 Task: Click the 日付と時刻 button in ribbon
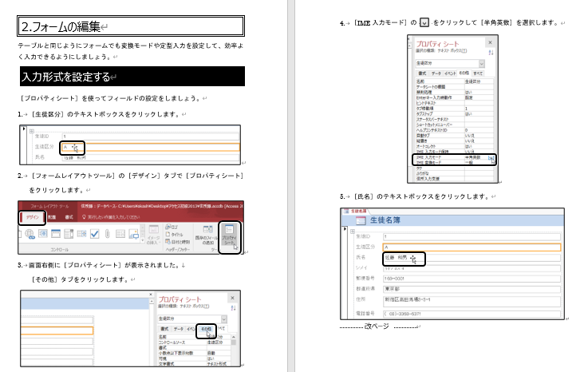177,242
